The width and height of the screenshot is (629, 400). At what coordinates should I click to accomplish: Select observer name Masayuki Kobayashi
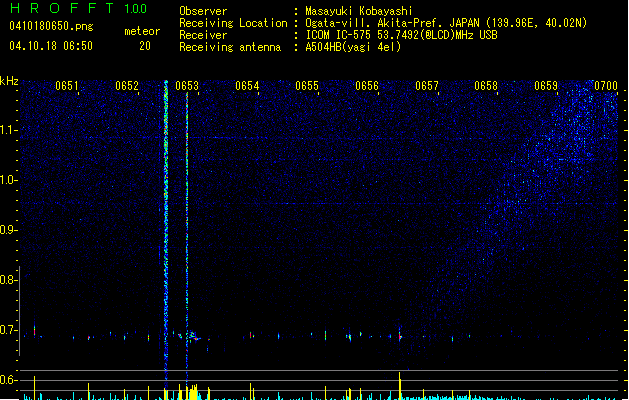pyautogui.click(x=359, y=11)
